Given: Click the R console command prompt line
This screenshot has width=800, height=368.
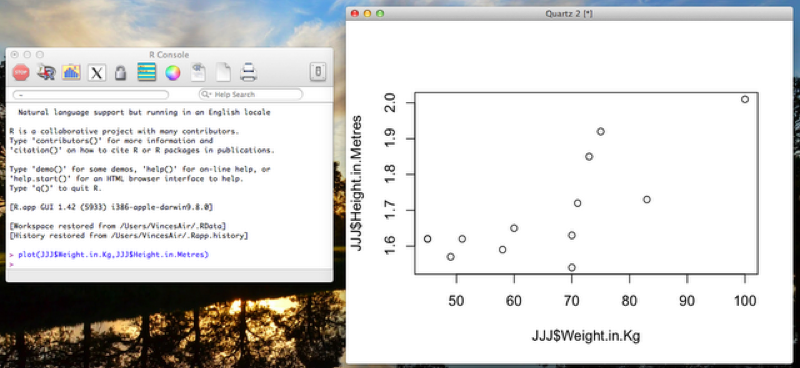Looking at the screenshot, I should pyautogui.click(x=169, y=264).
